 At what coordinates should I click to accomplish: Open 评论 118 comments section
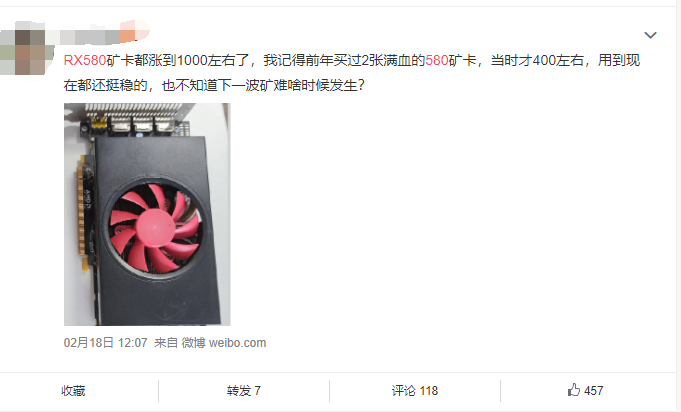(x=415, y=391)
